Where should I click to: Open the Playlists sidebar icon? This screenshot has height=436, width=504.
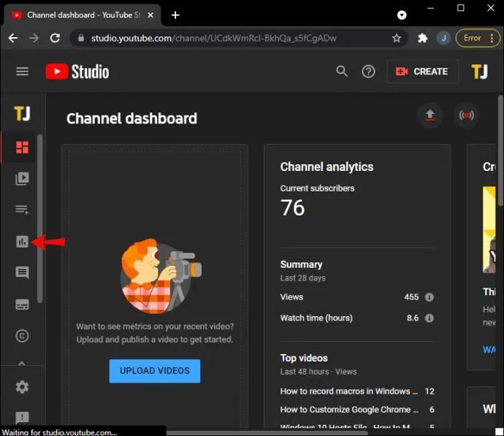coord(22,210)
